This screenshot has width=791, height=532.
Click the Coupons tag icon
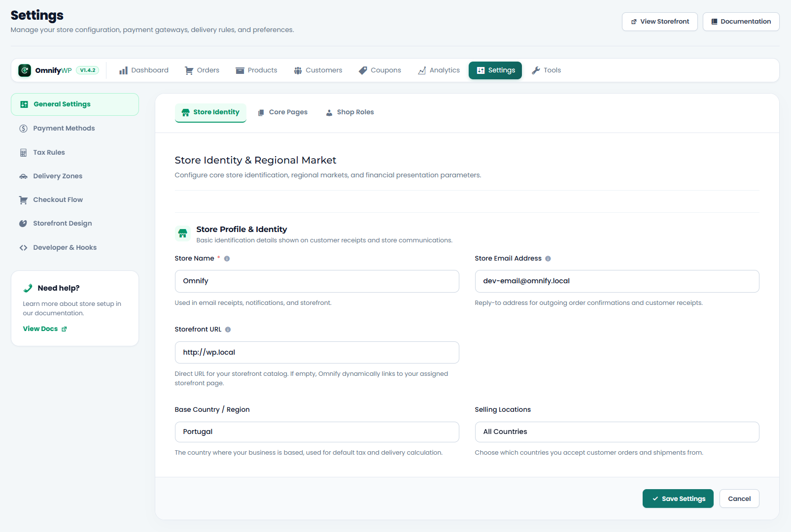click(363, 70)
